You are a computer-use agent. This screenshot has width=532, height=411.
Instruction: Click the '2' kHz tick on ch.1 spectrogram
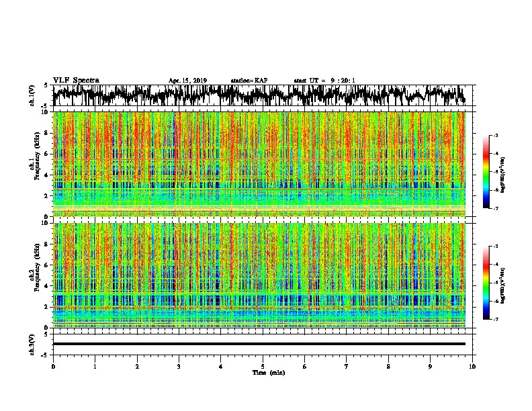tap(46, 195)
